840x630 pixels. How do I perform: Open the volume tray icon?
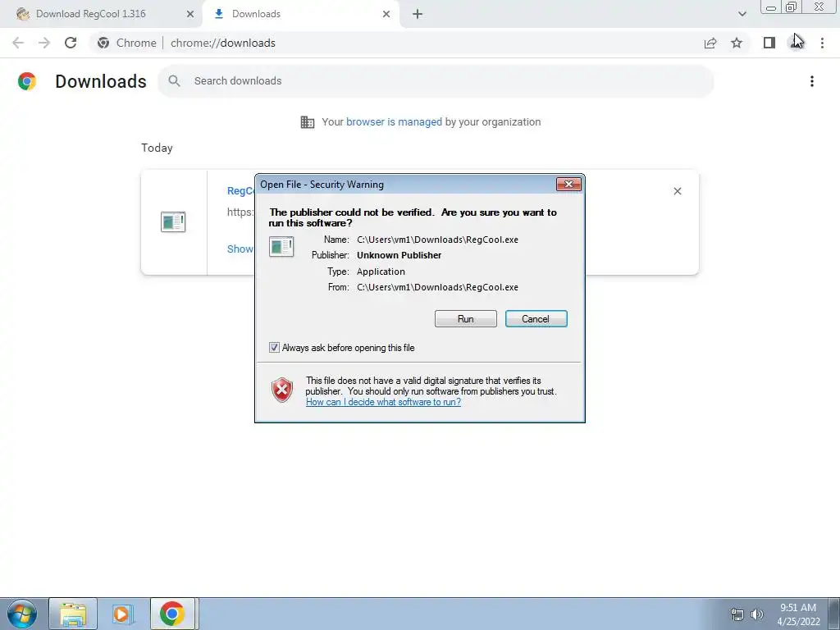click(757, 614)
